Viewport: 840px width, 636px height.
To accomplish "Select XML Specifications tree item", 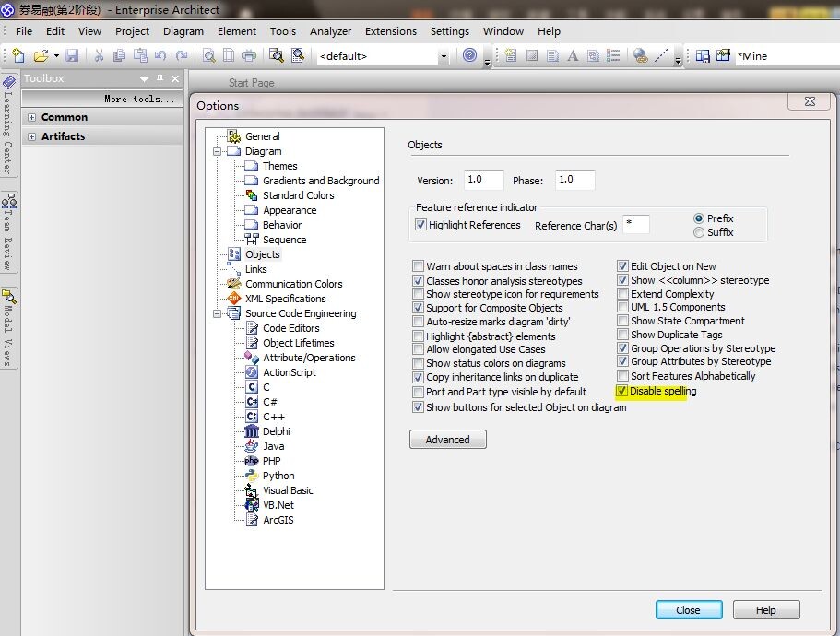I will (286, 299).
